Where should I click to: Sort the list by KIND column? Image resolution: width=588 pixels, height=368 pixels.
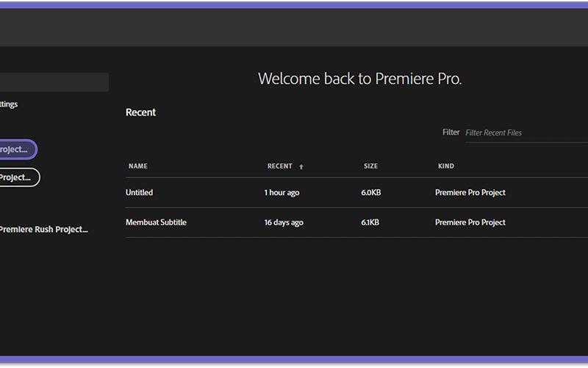pos(446,166)
